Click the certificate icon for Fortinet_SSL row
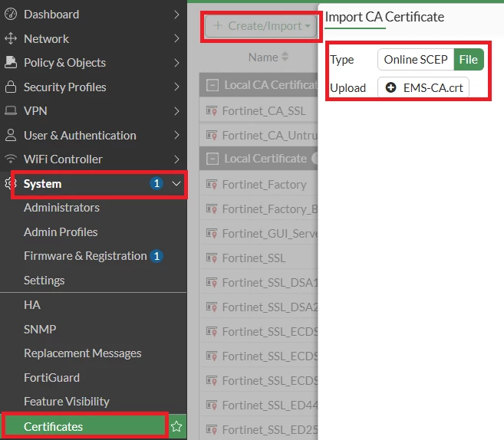The image size is (504, 440). point(212,258)
